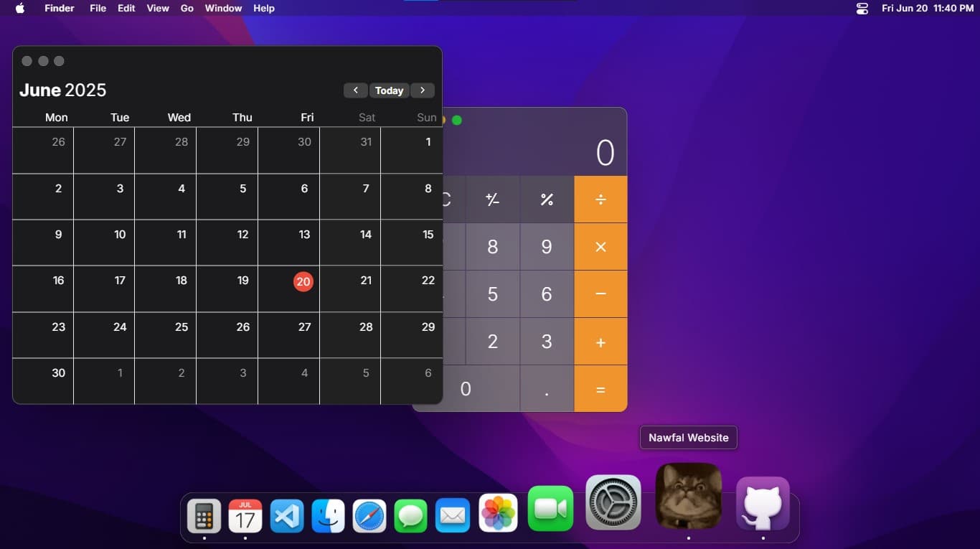The image size is (980, 549).
Task: Launch Safari from the Dock
Action: click(x=369, y=515)
